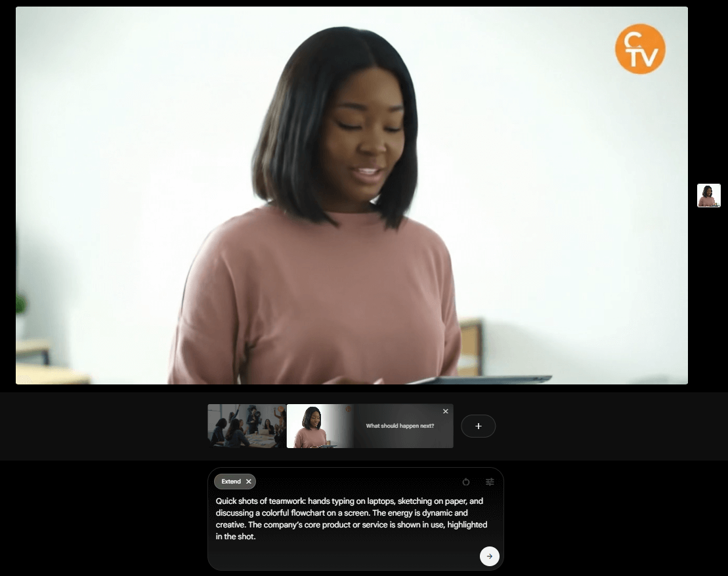The image size is (728, 576).
Task: Open the side thumbnail right of preview
Action: coord(708,195)
